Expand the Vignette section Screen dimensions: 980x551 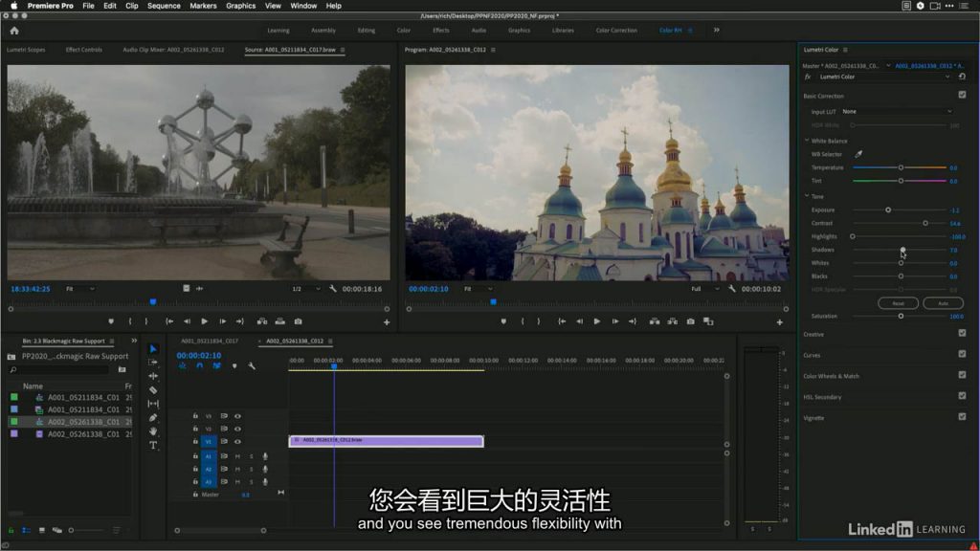coord(813,418)
